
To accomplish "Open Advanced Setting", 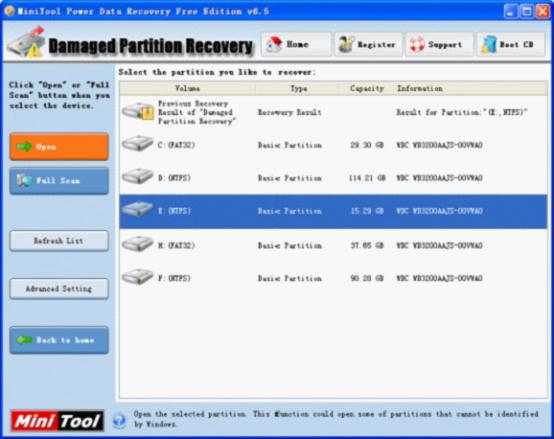I will coord(59,289).
